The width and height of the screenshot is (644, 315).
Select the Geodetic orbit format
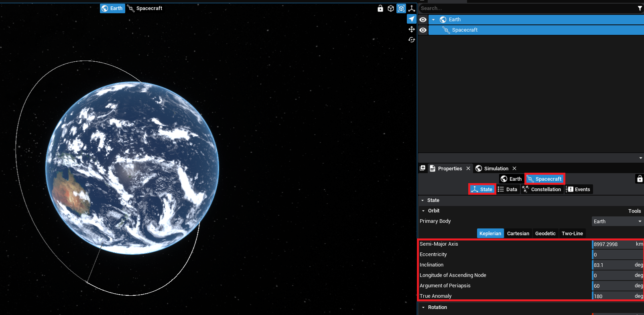coord(545,234)
